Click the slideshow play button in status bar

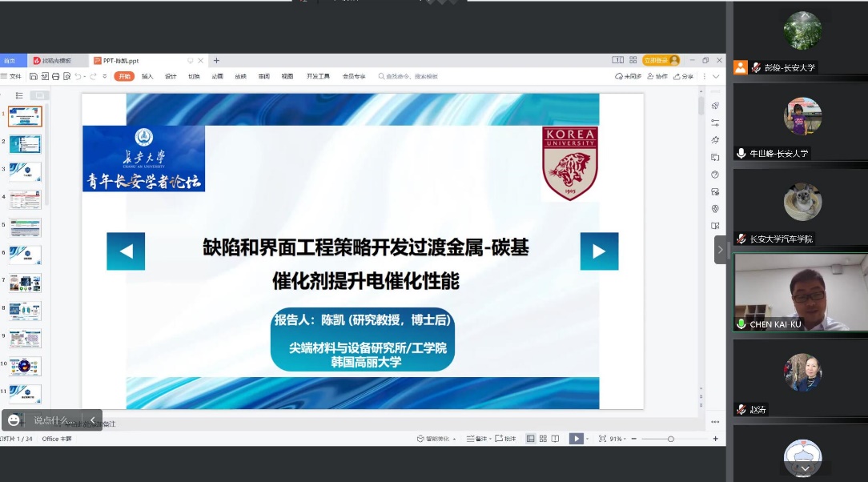575,439
